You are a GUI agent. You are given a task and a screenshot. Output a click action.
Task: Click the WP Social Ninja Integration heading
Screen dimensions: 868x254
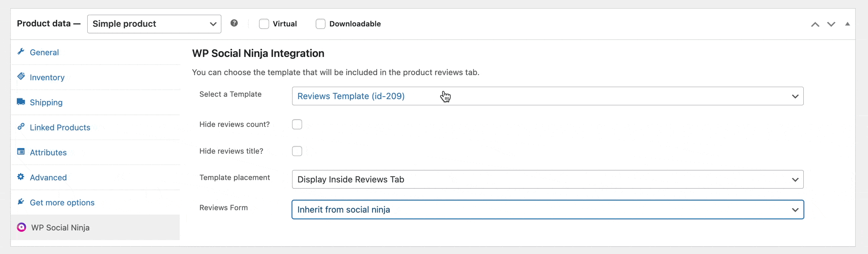click(x=258, y=53)
